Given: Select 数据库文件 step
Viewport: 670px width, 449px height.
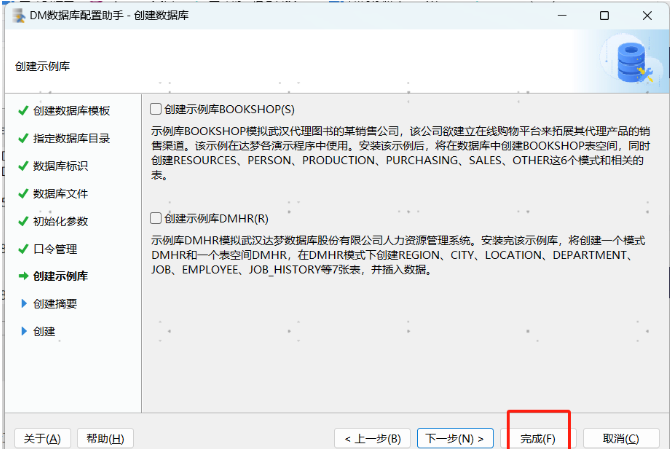Looking at the screenshot, I should pyautogui.click(x=61, y=194).
